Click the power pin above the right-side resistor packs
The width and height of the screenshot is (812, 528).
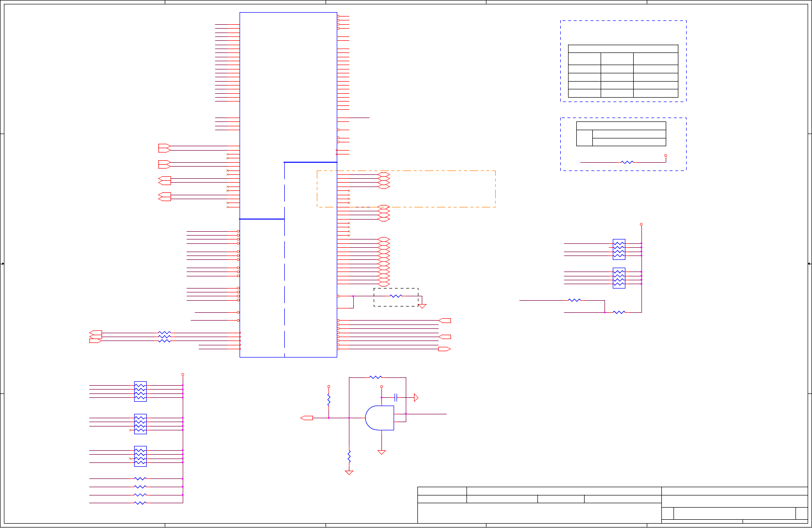coord(641,224)
